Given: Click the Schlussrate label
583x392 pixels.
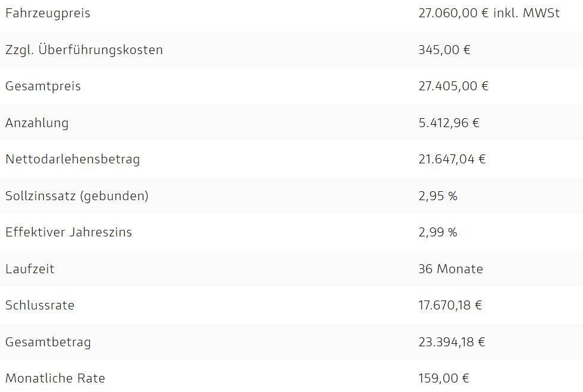Looking at the screenshot, I should [40, 305].
